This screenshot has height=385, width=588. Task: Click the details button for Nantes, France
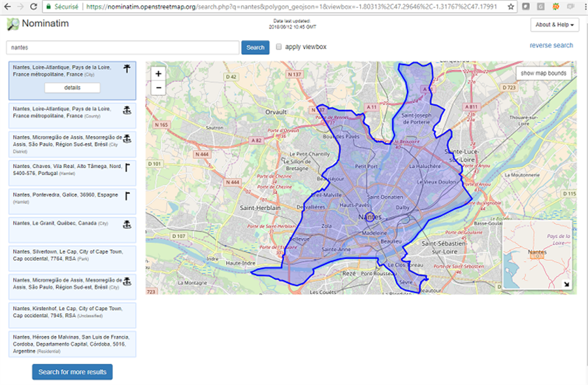73,88
